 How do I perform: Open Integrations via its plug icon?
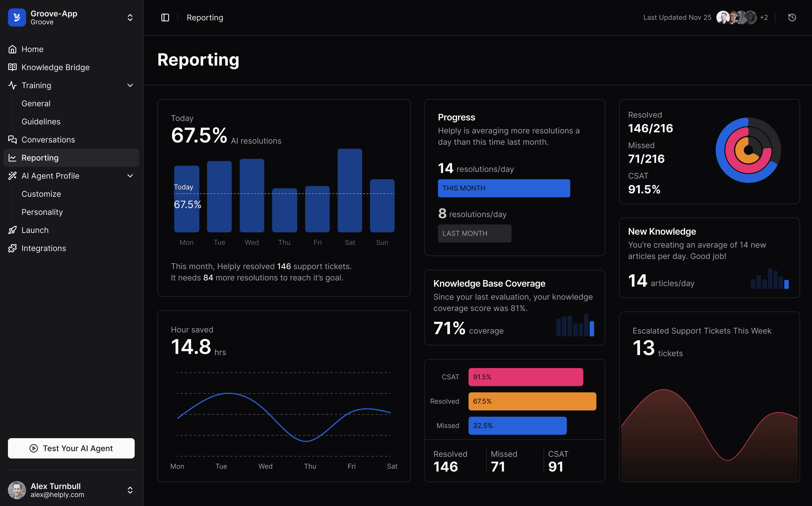12,248
